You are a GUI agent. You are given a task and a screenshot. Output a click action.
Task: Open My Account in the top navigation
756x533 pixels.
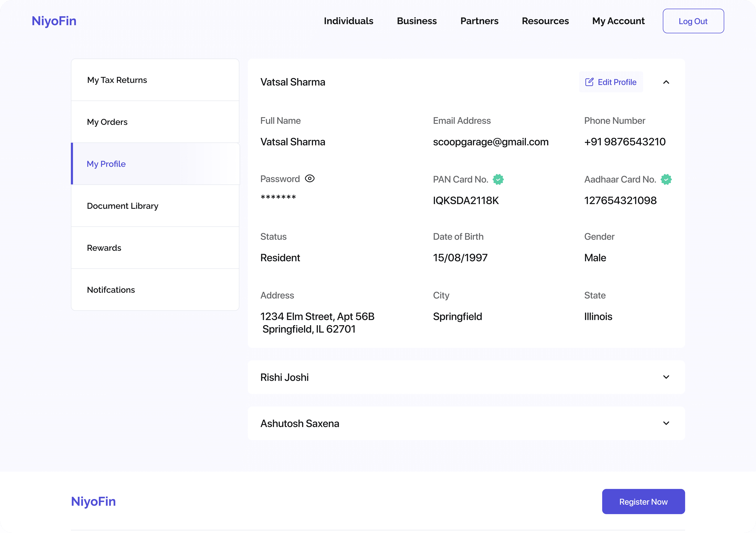point(618,21)
